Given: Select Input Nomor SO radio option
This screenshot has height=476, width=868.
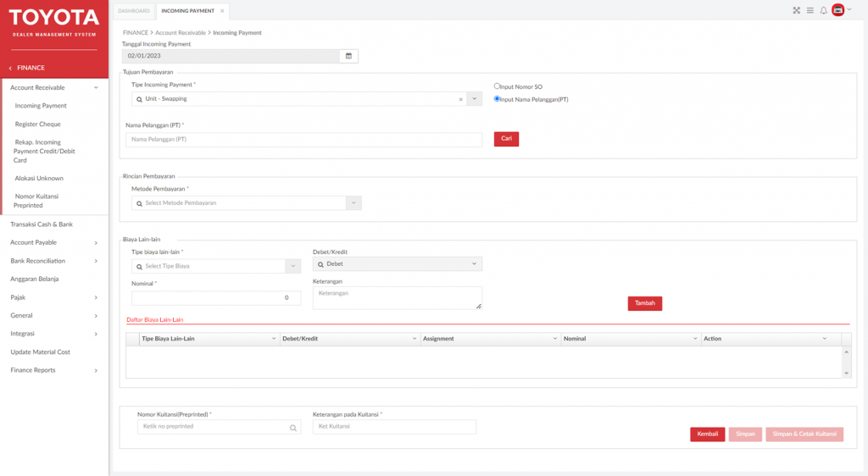Looking at the screenshot, I should tap(497, 86).
